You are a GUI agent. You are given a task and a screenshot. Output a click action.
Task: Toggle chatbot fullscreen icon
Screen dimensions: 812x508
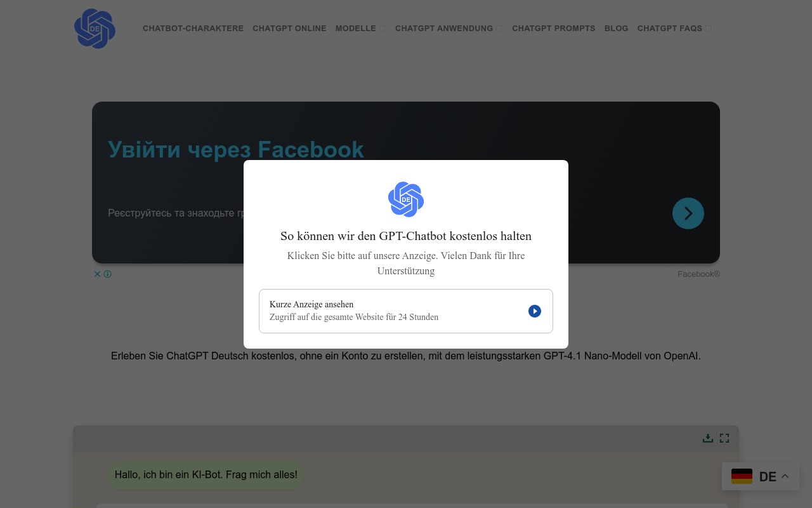(x=724, y=438)
